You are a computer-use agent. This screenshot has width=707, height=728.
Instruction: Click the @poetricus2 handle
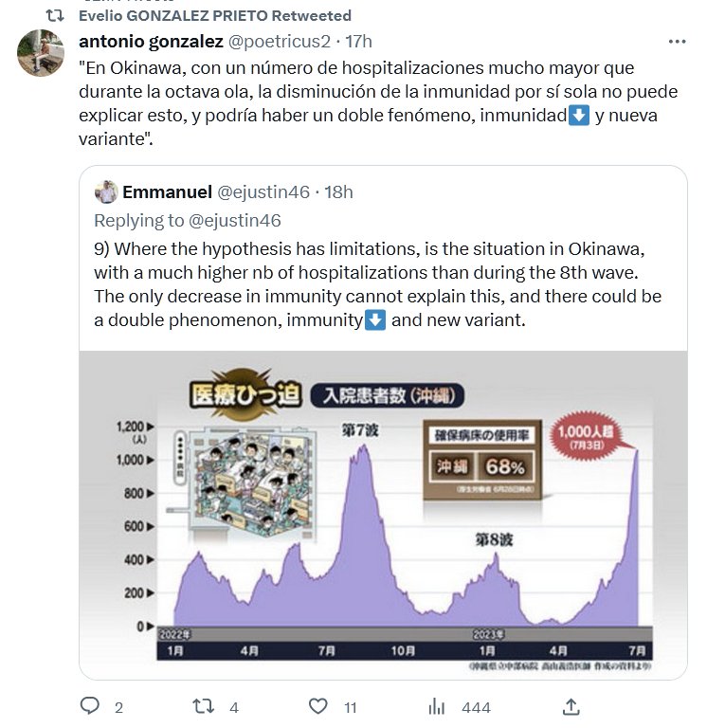point(280,42)
